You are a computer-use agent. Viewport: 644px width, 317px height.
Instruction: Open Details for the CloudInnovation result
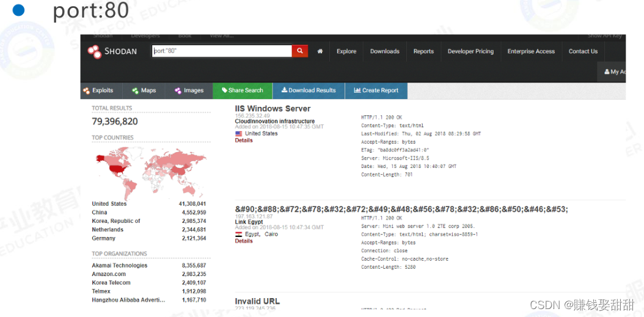(244, 140)
